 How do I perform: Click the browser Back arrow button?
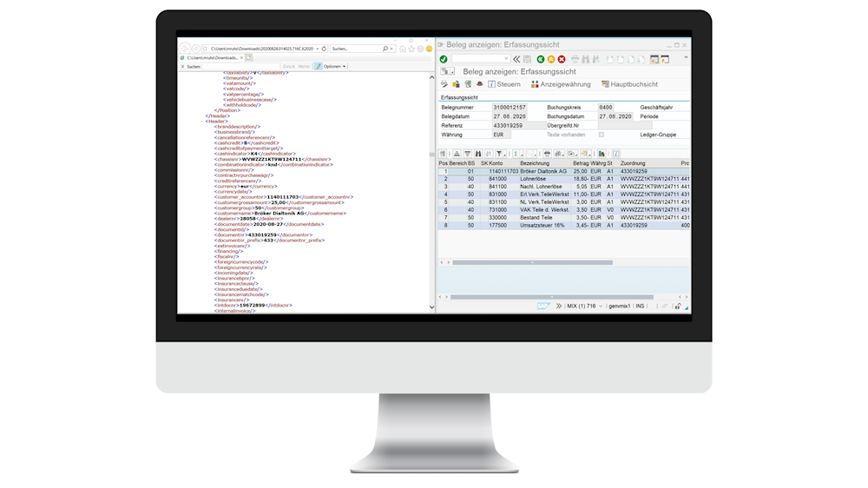(x=185, y=48)
